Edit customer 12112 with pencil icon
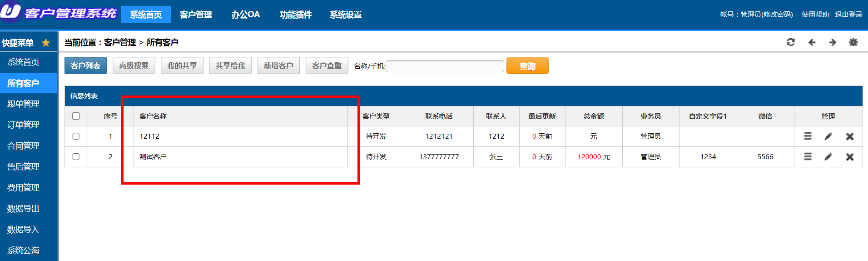This screenshot has width=868, height=261. (x=828, y=136)
